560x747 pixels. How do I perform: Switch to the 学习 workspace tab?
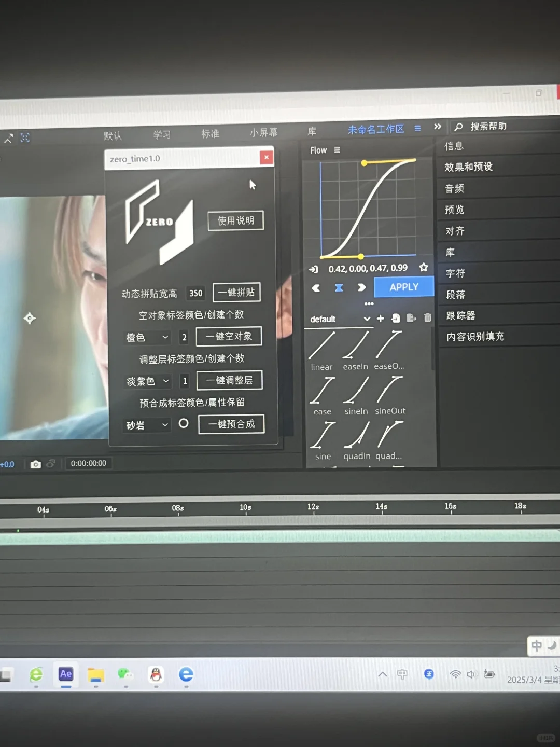[161, 134]
